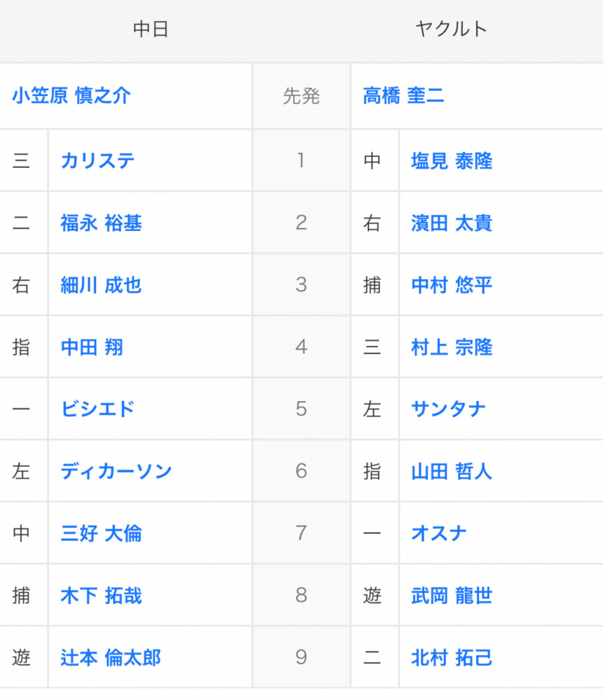Open 高橋 奎二 starting pitcher link
Viewport: 603px width, 700px height.
pos(403,96)
